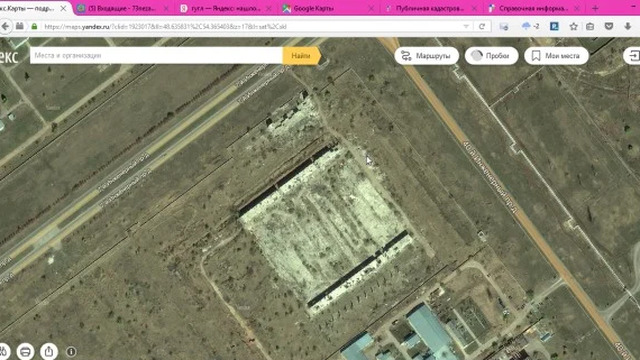Click the browser back arrow button
The height and width of the screenshot is (360, 640).
tap(5, 27)
